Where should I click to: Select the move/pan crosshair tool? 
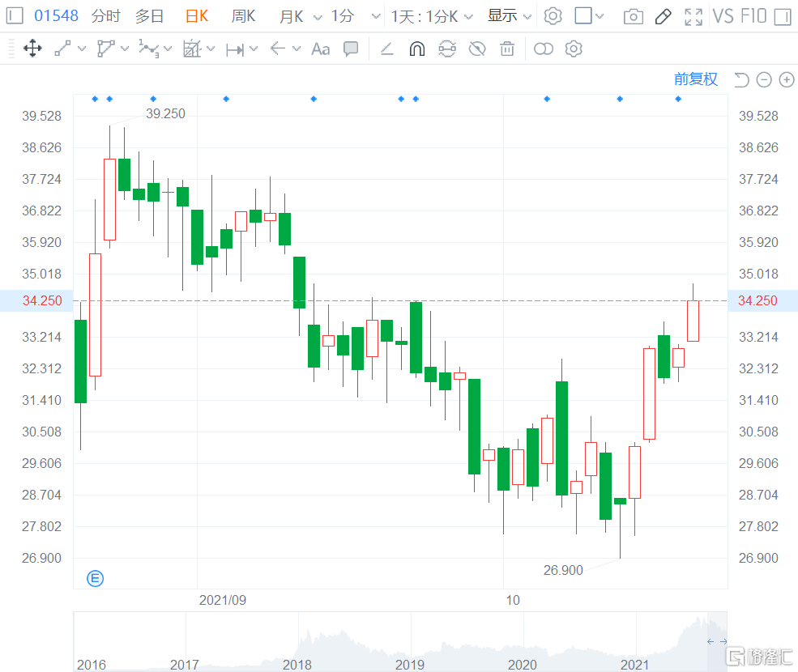(x=32, y=49)
